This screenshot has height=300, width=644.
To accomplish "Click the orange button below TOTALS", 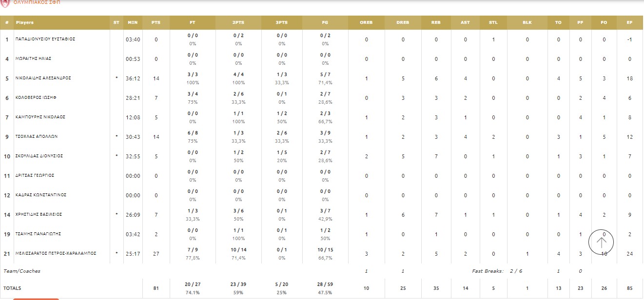I will (36, 299).
